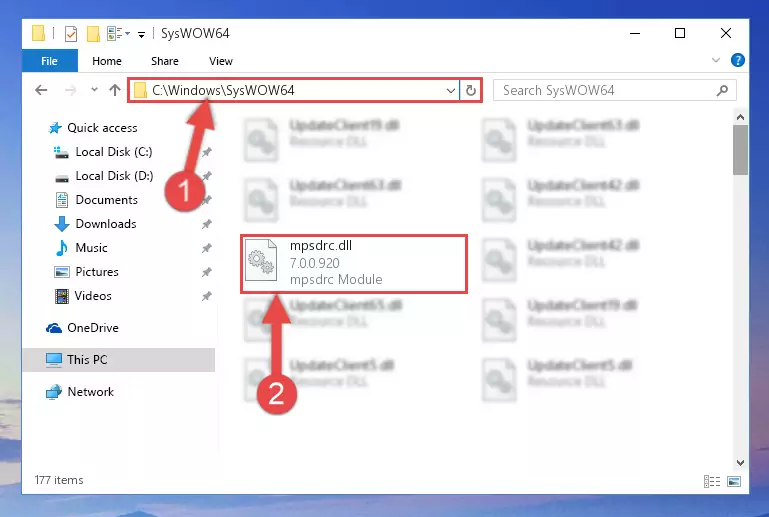Click the Quick access star icon
769x517 pixels.
pos(55,128)
